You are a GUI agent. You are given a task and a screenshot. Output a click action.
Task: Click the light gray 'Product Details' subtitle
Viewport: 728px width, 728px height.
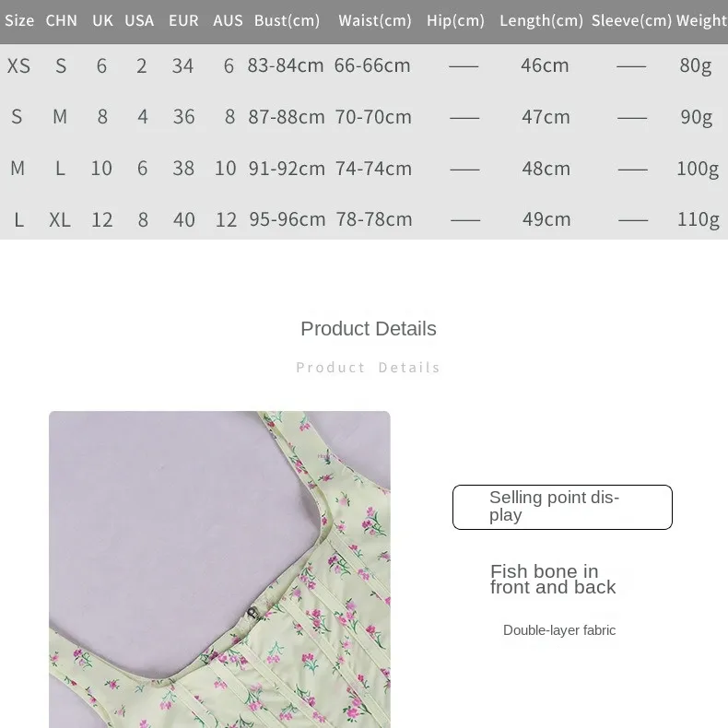368,368
